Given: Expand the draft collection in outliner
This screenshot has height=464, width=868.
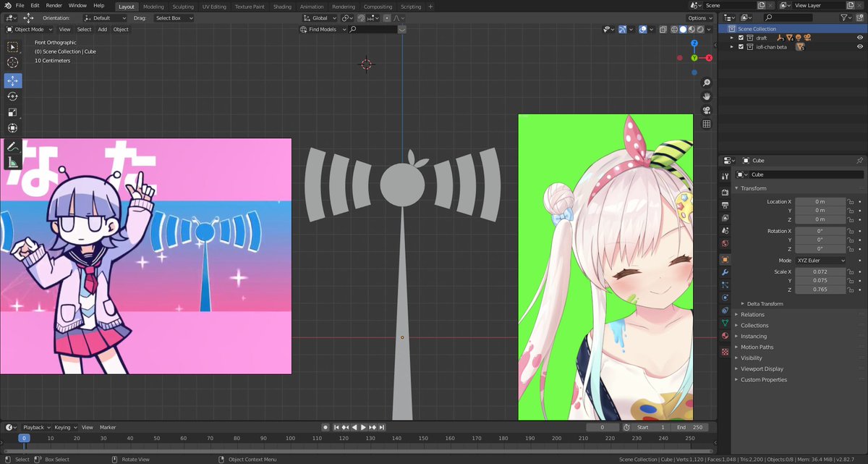Looking at the screenshot, I should coord(732,38).
